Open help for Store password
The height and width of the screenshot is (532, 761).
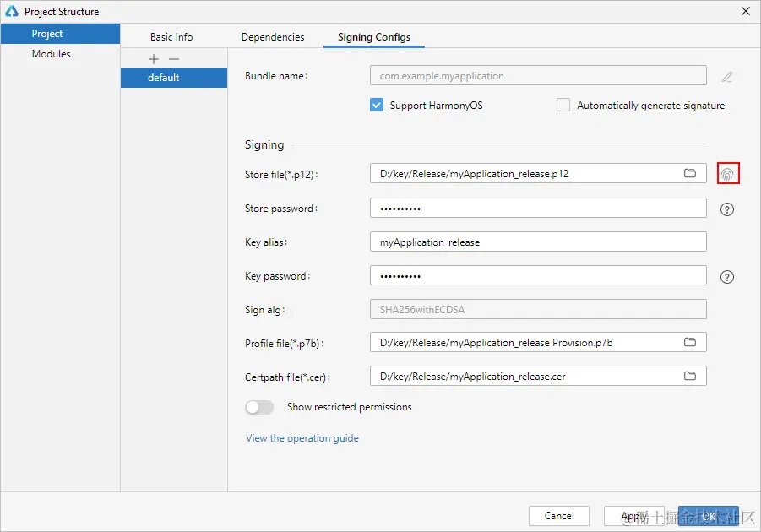pos(727,209)
